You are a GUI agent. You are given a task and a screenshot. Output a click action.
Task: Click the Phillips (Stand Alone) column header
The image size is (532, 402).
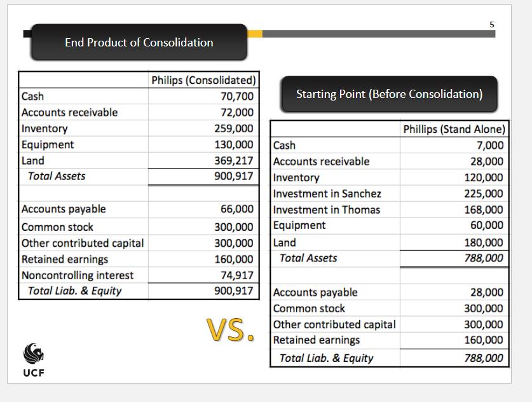coord(454,129)
